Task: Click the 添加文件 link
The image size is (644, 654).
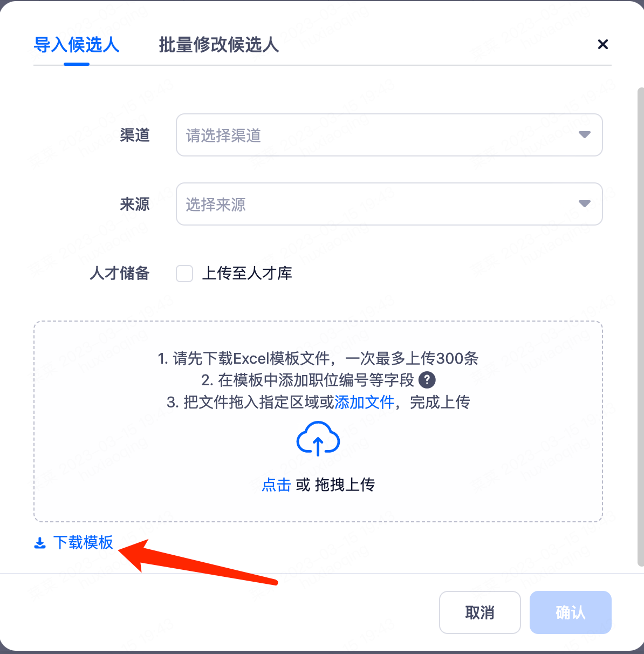Action: pyautogui.click(x=365, y=402)
